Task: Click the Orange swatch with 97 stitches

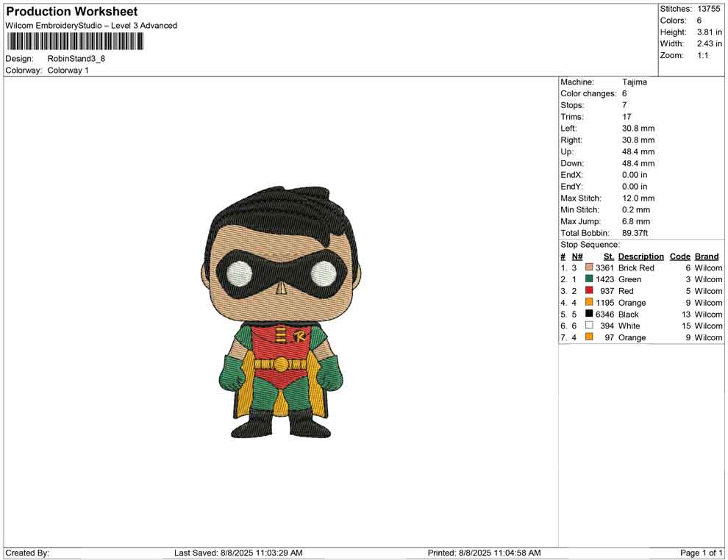Action: 589,337
